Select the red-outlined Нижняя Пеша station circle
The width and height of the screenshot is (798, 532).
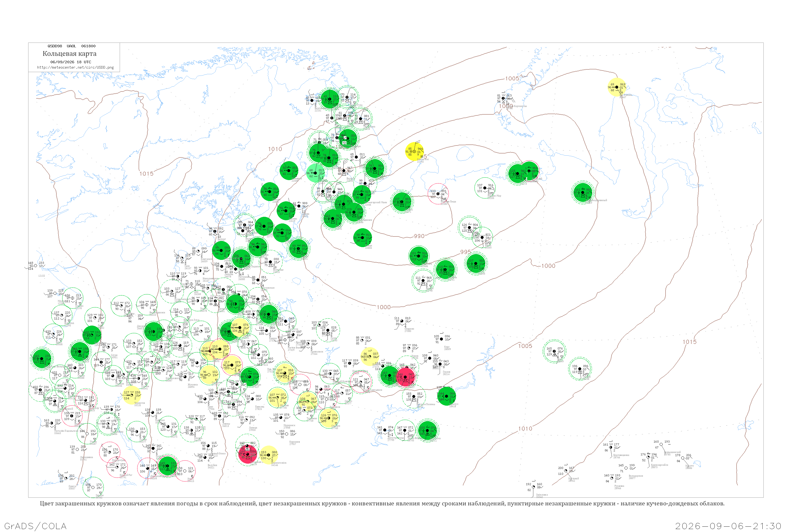pos(438,194)
